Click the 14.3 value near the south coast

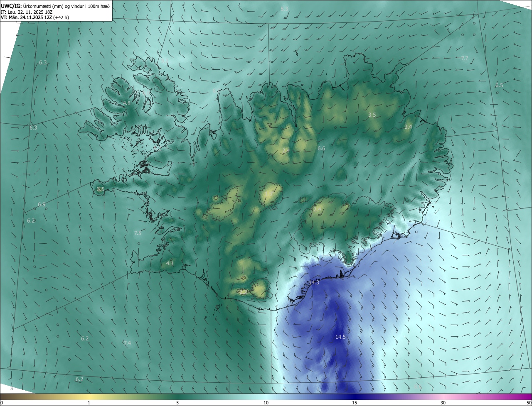coord(314,282)
